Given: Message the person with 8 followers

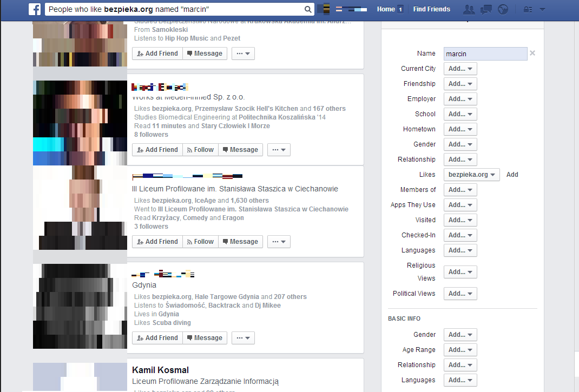Looking at the screenshot, I should (240, 150).
